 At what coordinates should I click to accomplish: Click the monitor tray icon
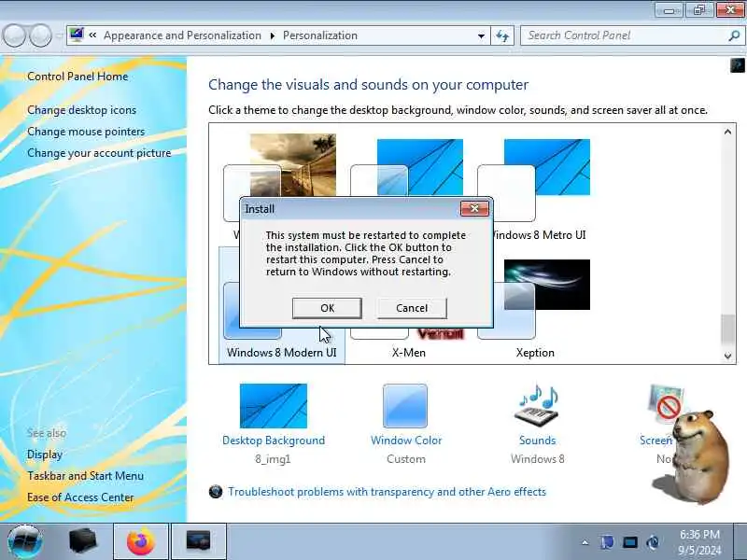630,542
